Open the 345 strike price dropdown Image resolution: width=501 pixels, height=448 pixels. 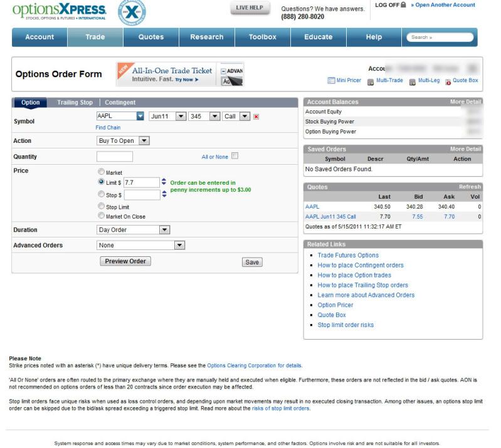click(214, 117)
